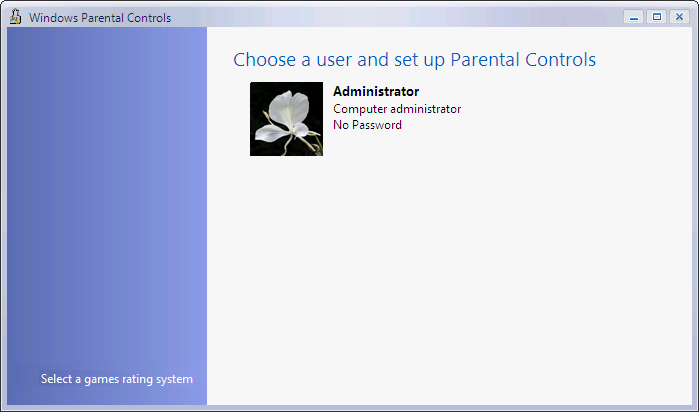Click the Windows Parental Controls title text

tap(100, 18)
